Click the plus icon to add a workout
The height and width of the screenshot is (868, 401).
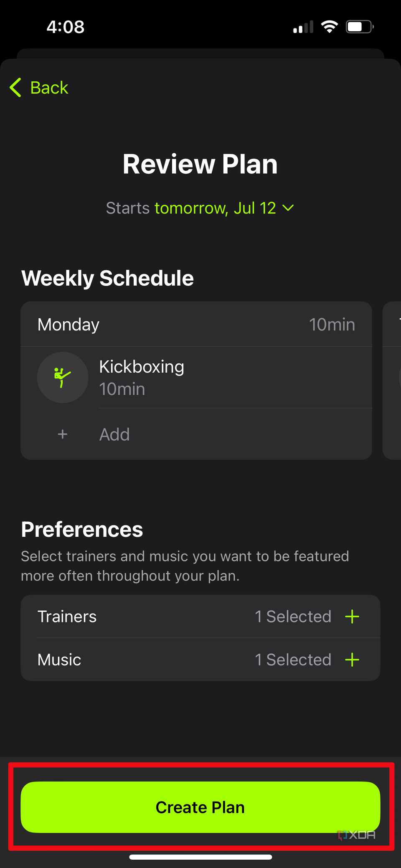62,434
